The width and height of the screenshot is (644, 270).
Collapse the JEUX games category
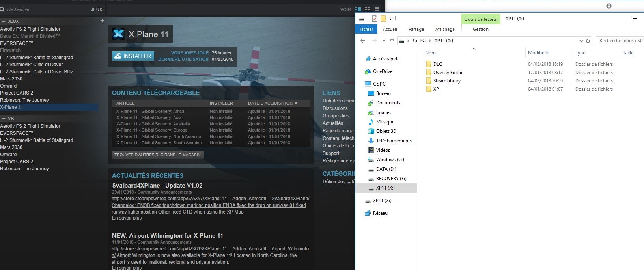[x=4, y=21]
